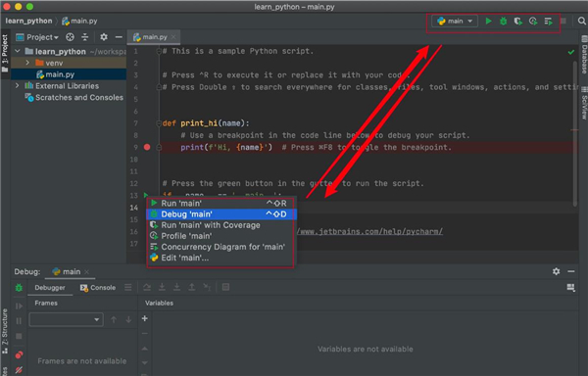Click the Pause Program icon
The width and height of the screenshot is (588, 376).
[x=19, y=321]
